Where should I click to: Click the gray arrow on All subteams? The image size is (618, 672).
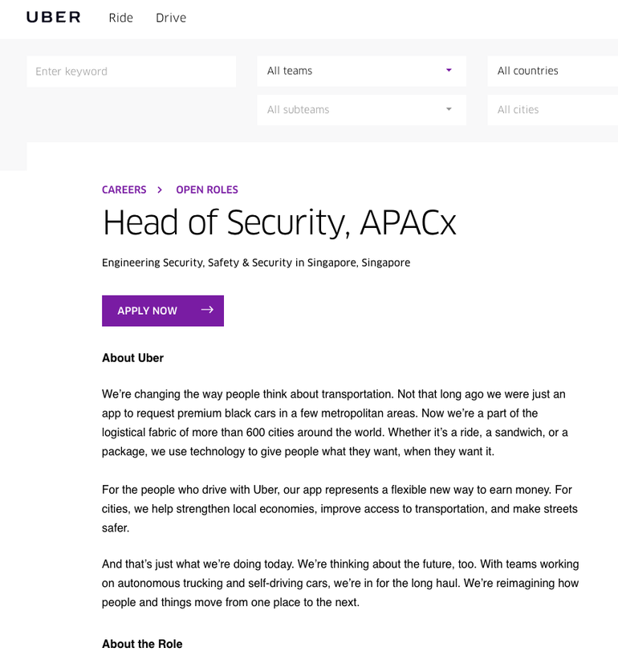pyautogui.click(x=449, y=109)
